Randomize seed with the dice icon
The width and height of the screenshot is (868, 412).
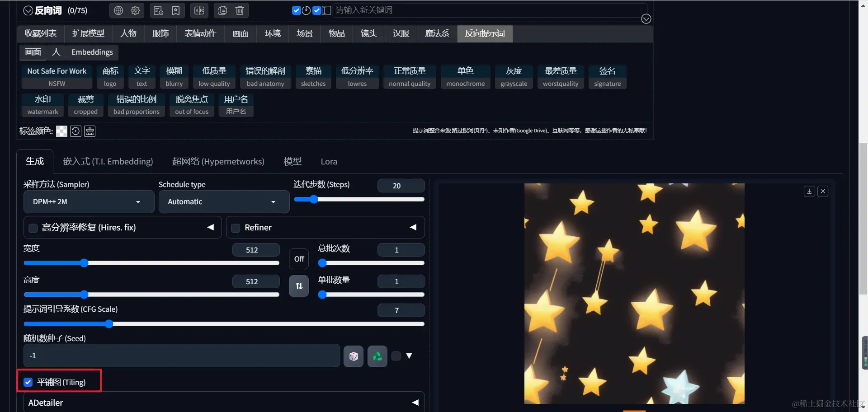354,356
